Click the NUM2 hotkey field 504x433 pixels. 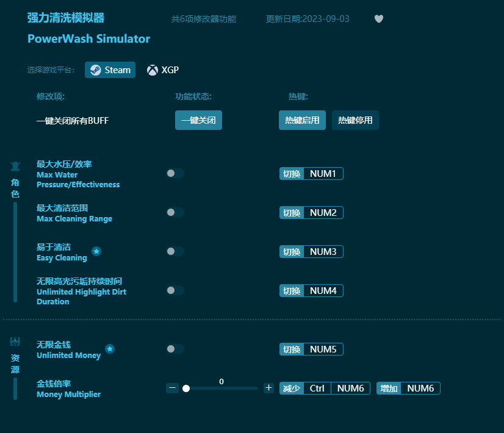click(x=323, y=213)
